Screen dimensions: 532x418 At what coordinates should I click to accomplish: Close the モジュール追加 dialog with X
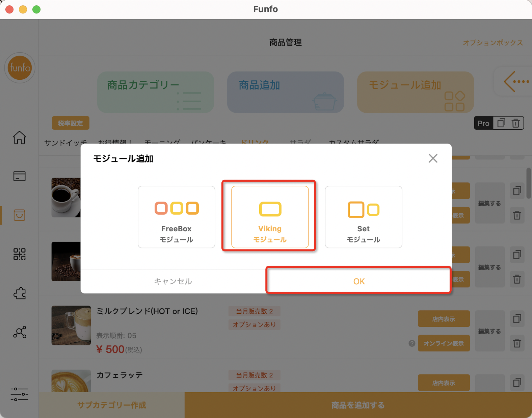(x=433, y=158)
